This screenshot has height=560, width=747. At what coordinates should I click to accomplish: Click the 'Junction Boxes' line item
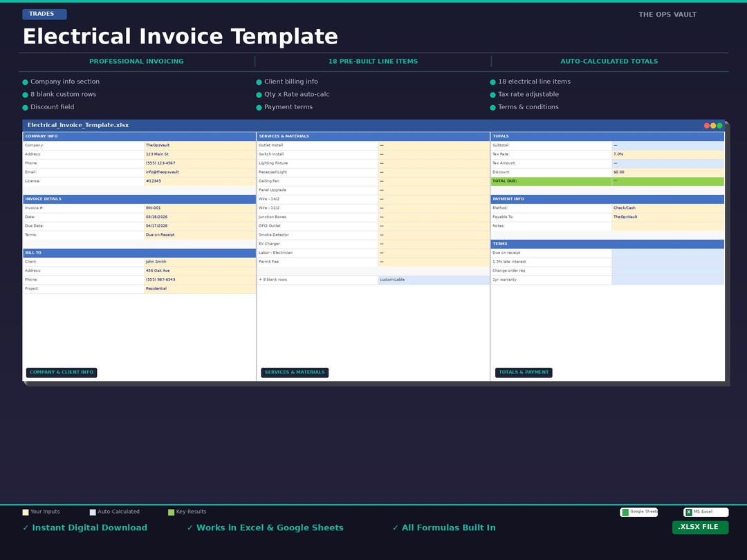point(272,217)
